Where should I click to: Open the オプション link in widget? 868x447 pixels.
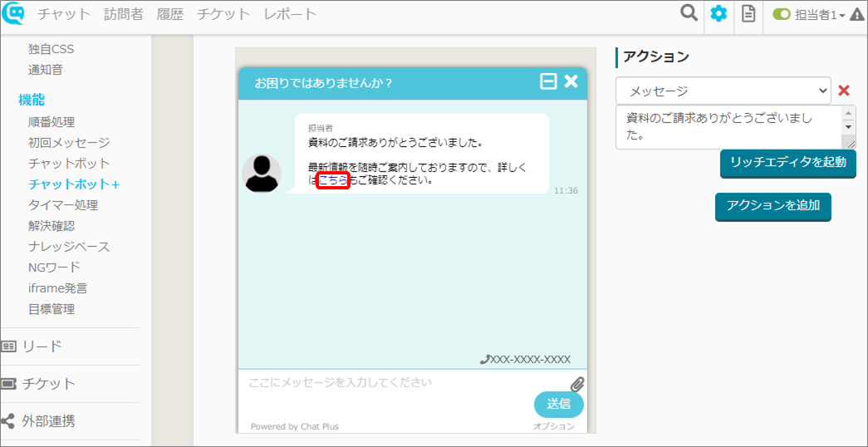point(553,426)
